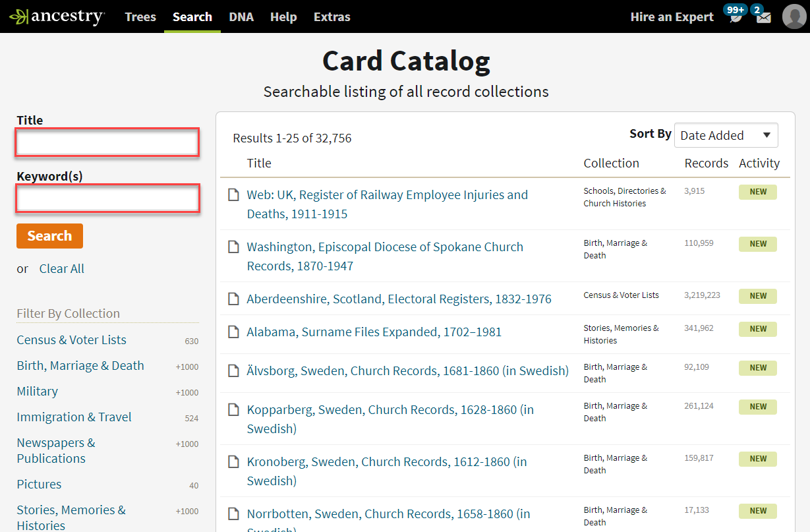The image size is (810, 532).
Task: Click the NEW badge on the Railway Injuries record
Action: (757, 191)
